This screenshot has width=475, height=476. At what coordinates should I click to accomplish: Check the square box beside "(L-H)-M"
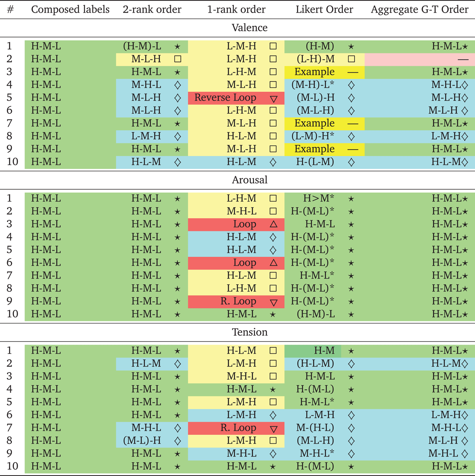tap(351, 59)
